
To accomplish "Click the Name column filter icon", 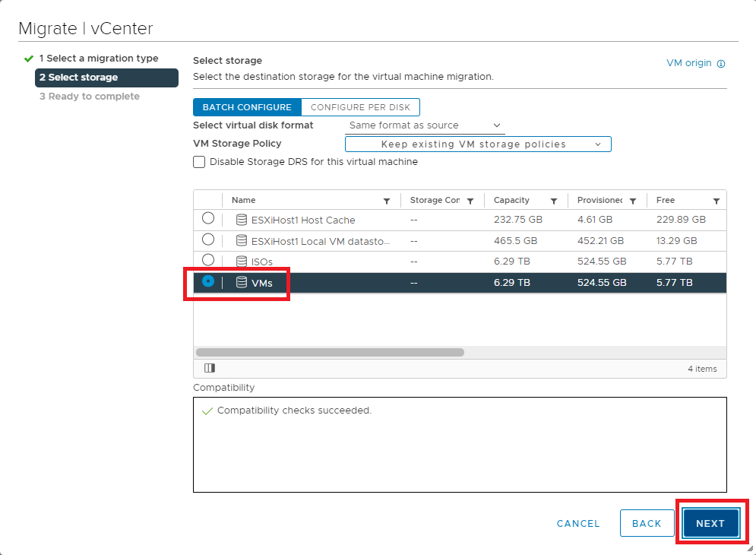I will (x=387, y=201).
